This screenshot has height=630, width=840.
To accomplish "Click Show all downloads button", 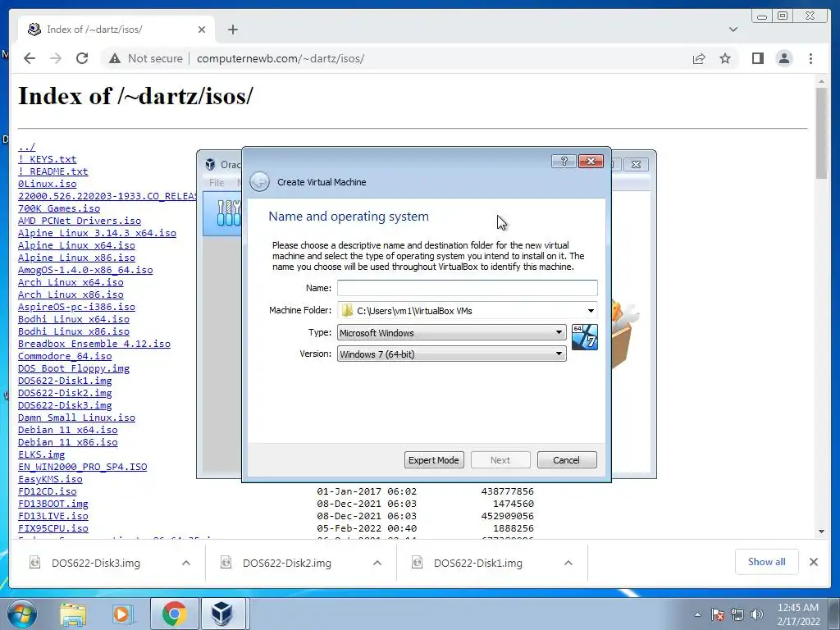I will [767, 562].
